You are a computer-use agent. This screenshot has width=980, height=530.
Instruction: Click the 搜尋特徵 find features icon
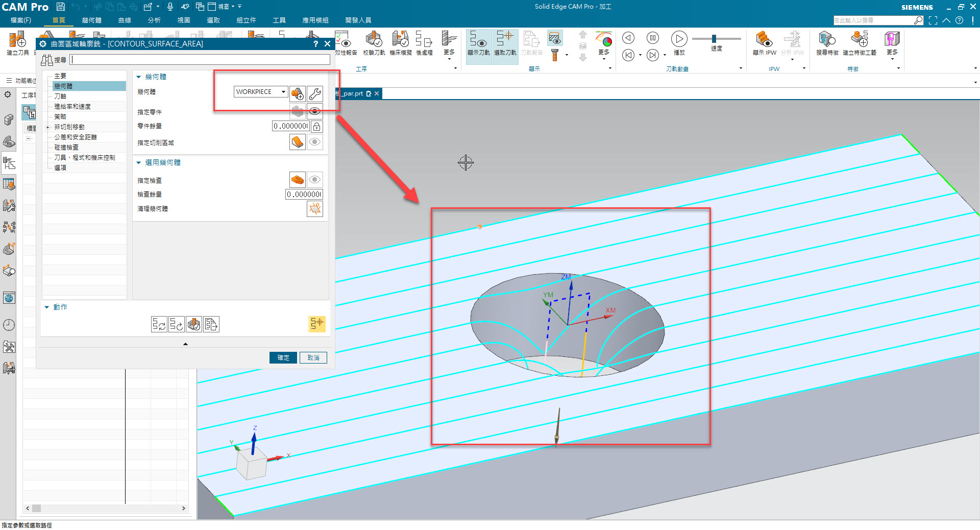pos(827,43)
